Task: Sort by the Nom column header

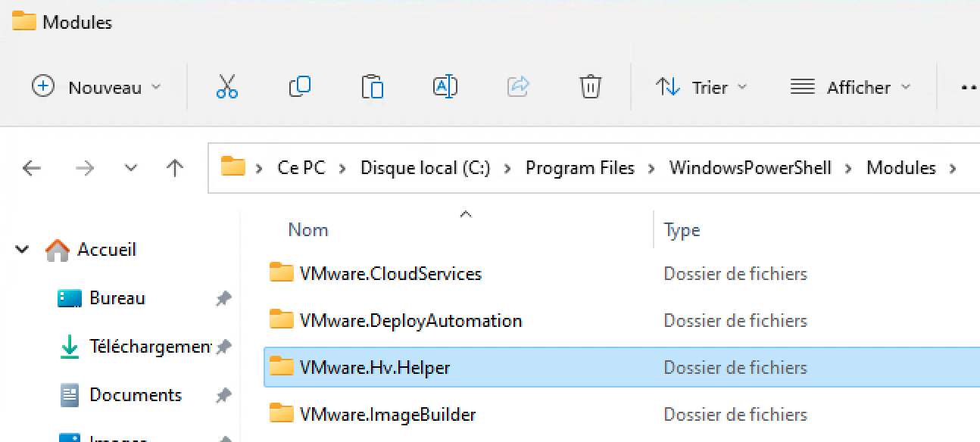Action: point(307,229)
